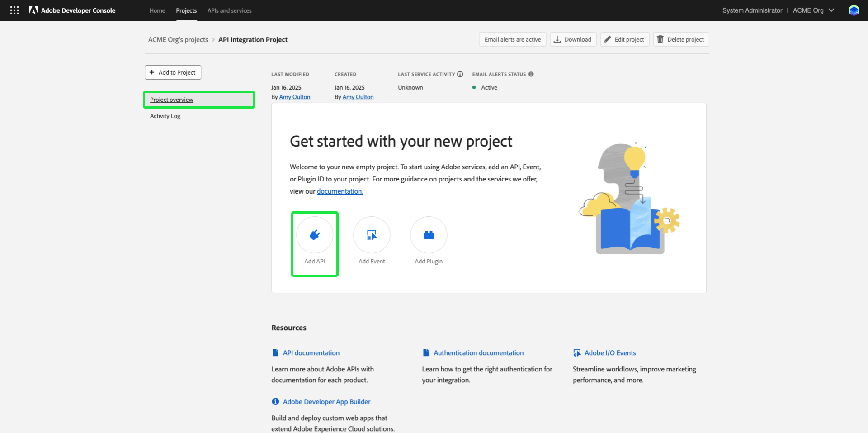The height and width of the screenshot is (433, 868).
Task: Open the Projects tab
Action: click(x=186, y=10)
